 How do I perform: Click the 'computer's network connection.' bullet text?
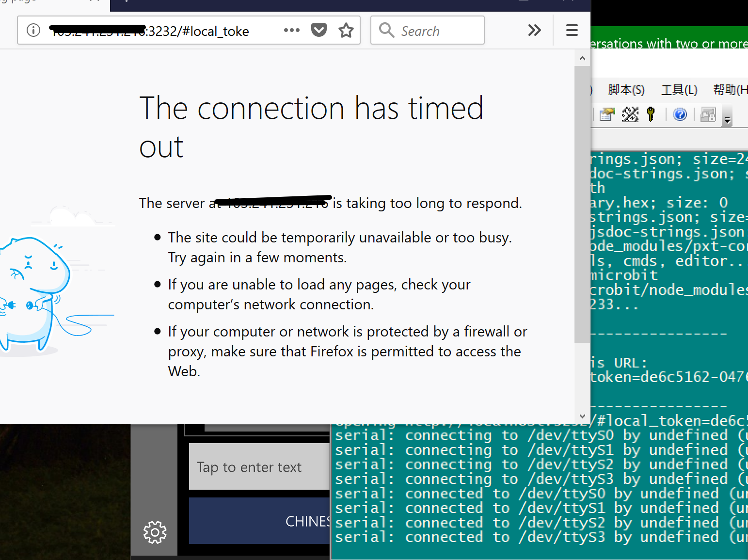tap(271, 304)
